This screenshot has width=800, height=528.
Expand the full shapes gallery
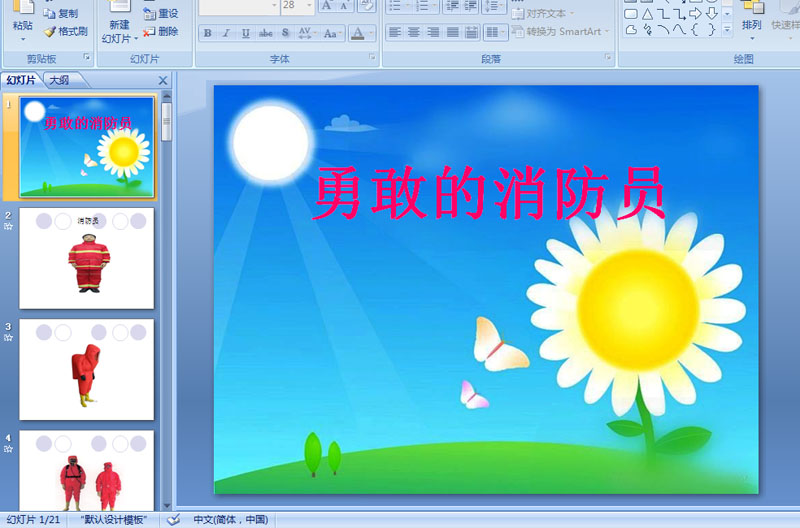pos(728,30)
